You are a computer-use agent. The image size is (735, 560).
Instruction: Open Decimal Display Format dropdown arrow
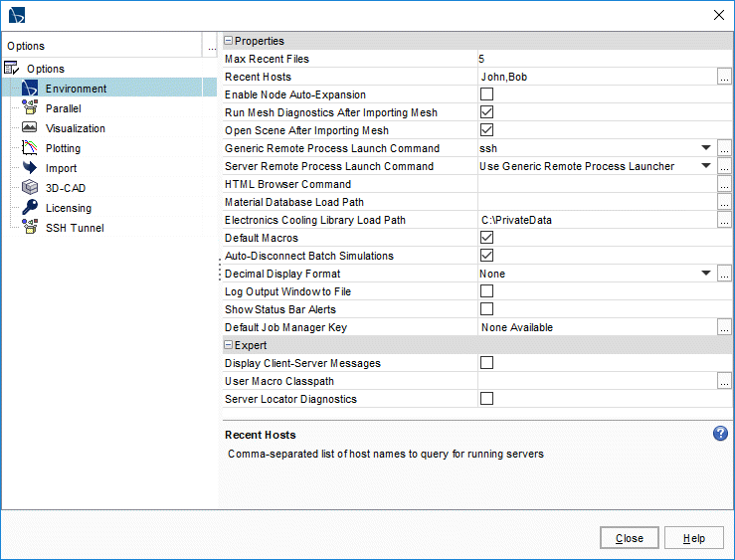point(706,274)
